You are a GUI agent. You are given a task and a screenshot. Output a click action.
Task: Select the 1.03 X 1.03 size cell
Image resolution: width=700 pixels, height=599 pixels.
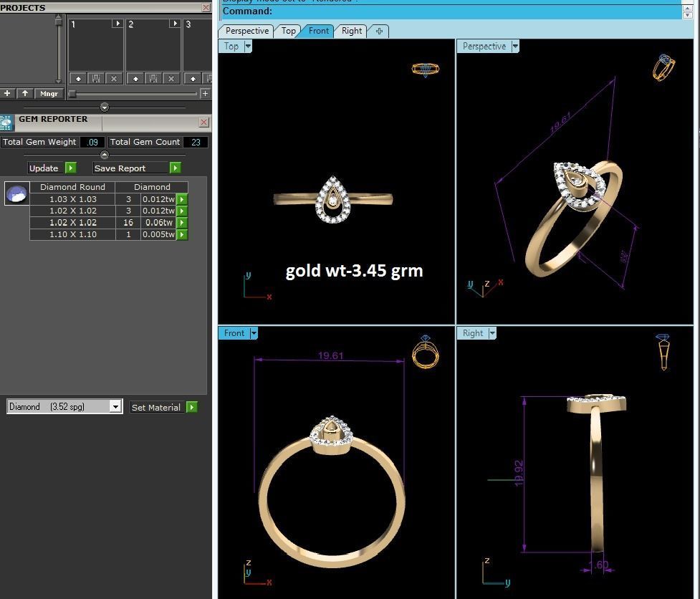tap(73, 199)
